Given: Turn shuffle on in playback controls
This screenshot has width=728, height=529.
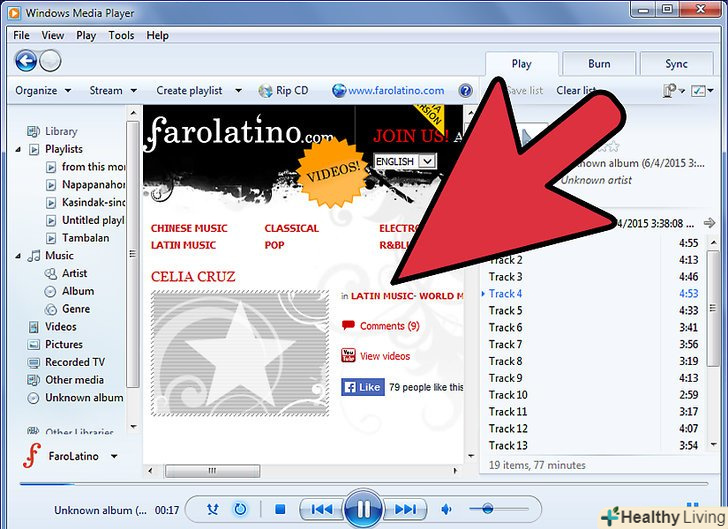Looking at the screenshot, I should tap(213, 509).
